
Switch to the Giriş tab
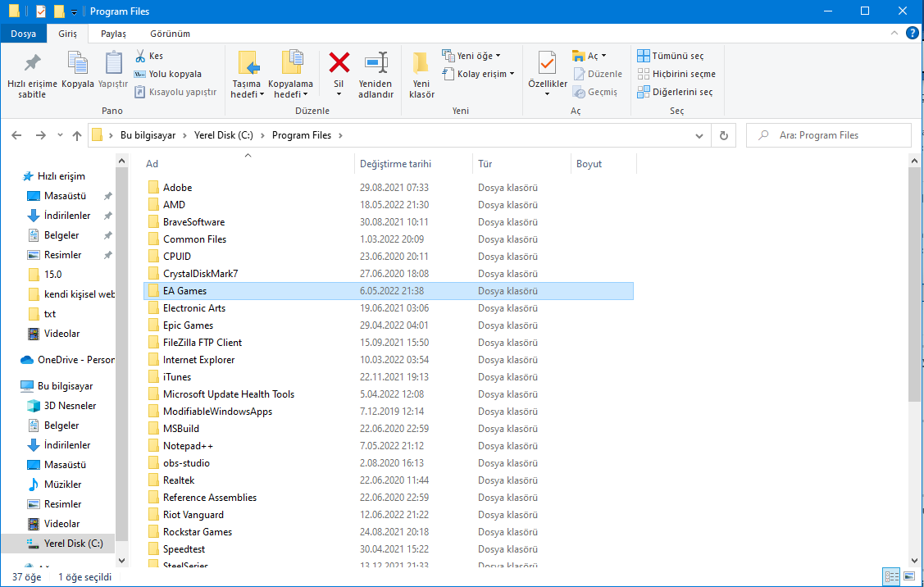pos(67,34)
